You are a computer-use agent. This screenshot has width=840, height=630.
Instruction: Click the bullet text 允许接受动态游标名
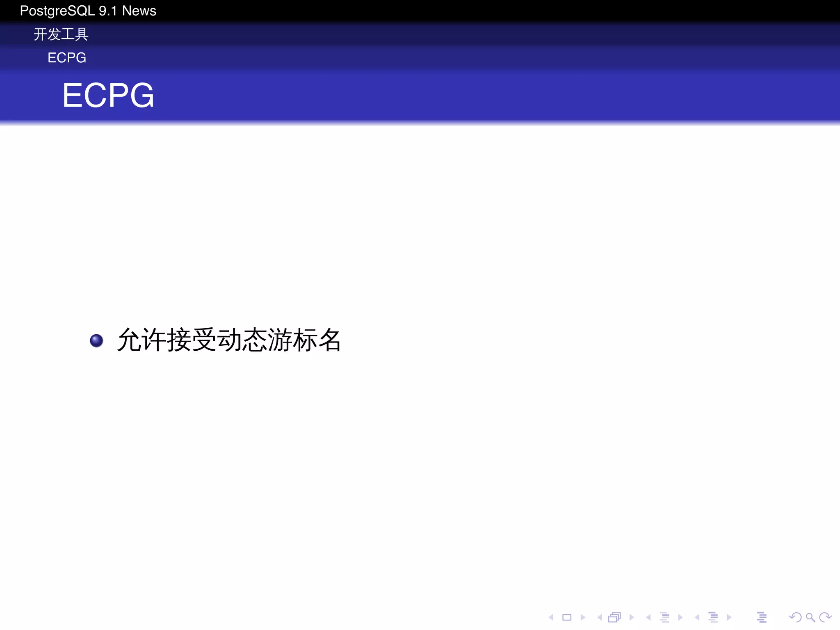tap(229, 340)
